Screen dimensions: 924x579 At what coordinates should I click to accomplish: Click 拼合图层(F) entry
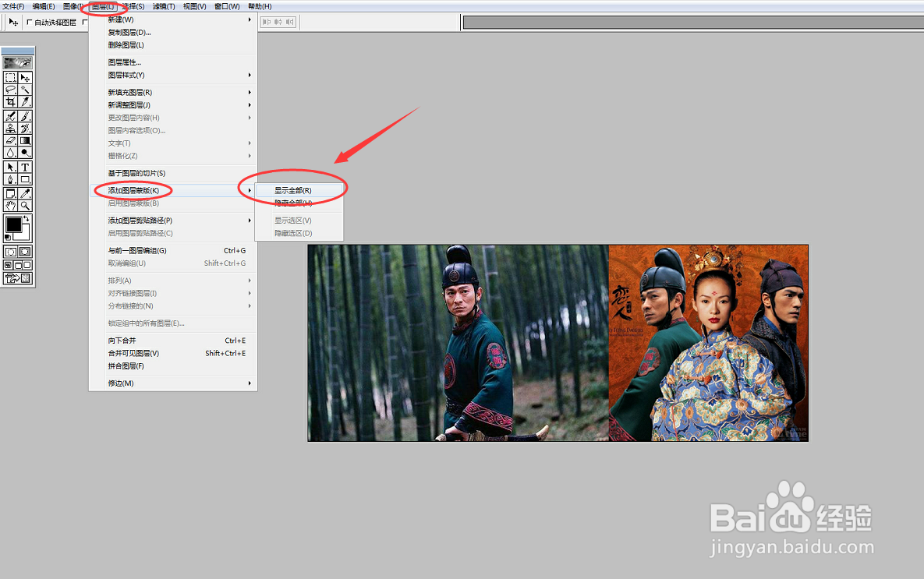click(x=172, y=365)
